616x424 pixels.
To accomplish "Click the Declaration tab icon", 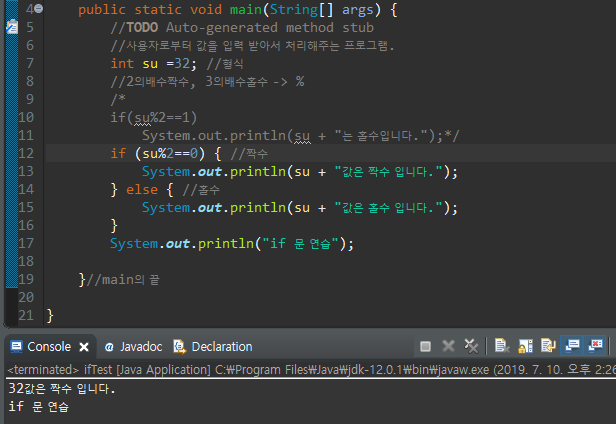I will pos(180,347).
